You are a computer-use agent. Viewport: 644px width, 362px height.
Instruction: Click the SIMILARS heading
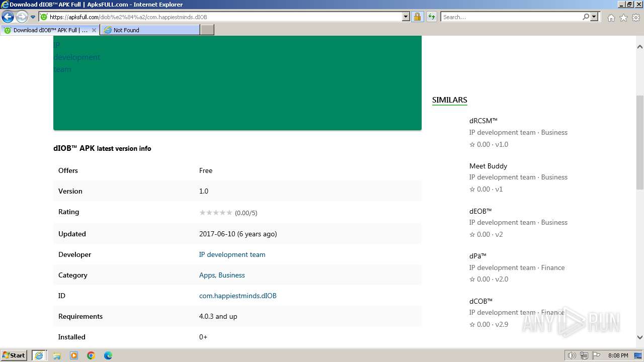pyautogui.click(x=450, y=100)
